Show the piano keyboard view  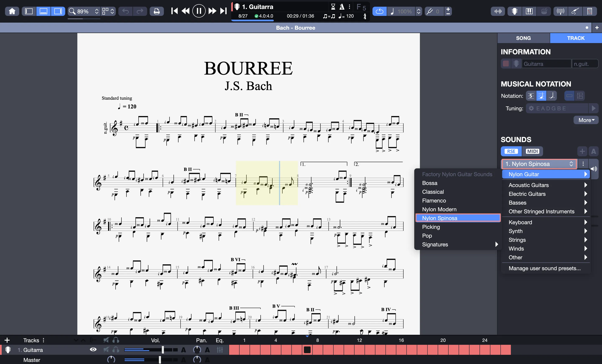click(x=529, y=11)
